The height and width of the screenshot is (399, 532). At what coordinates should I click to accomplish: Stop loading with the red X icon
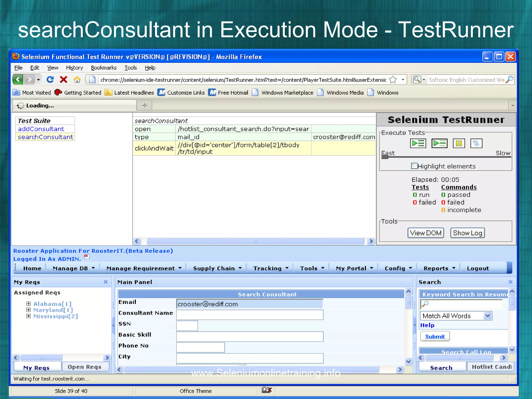(x=64, y=79)
